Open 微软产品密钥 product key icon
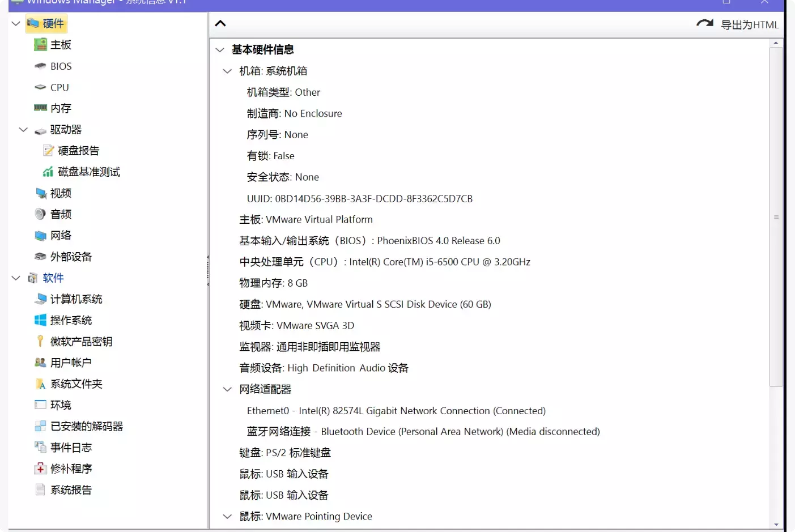The image size is (795, 532). (x=40, y=341)
